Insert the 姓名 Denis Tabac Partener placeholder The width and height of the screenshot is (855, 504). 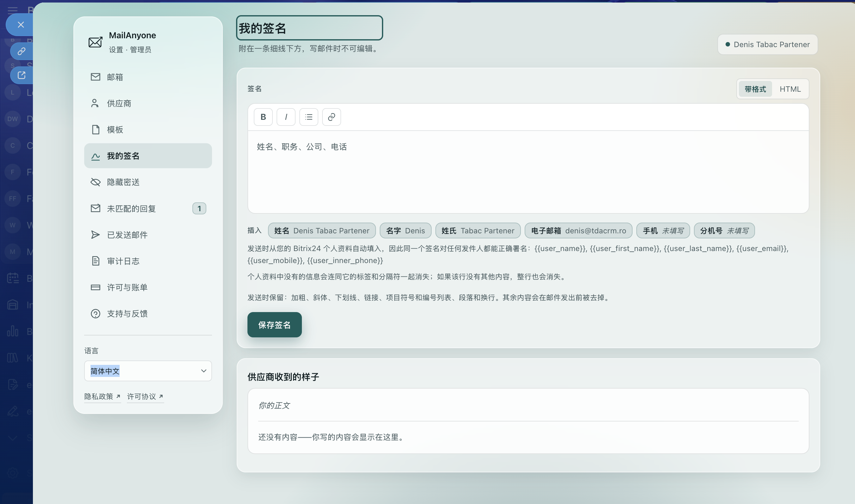click(x=321, y=230)
